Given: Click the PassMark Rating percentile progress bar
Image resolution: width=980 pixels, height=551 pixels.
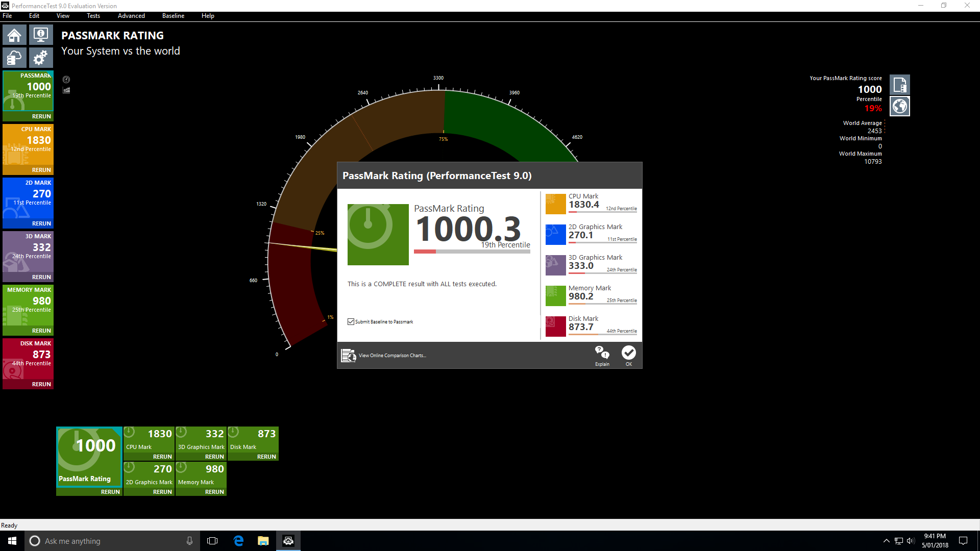Looking at the screenshot, I should click(472, 252).
